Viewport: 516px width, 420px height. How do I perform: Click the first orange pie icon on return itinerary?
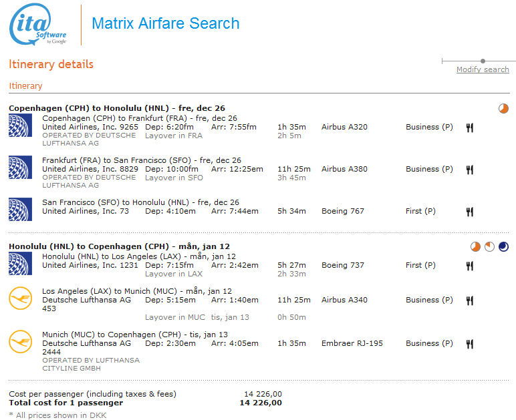(475, 247)
